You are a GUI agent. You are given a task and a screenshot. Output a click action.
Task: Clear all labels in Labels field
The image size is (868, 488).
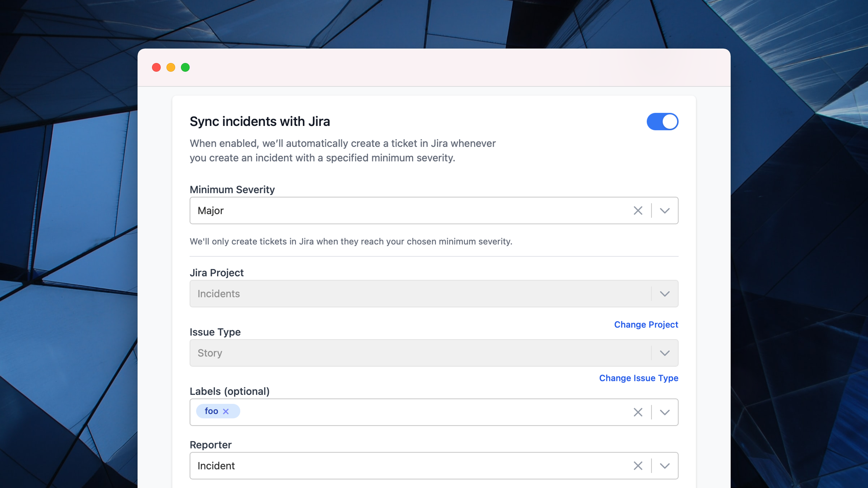point(637,412)
